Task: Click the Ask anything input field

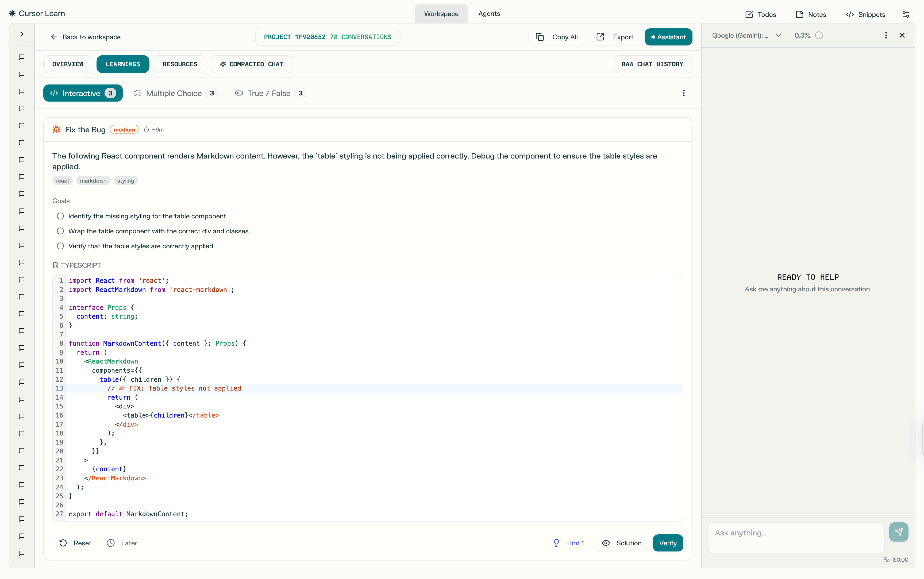Action: pos(796,537)
